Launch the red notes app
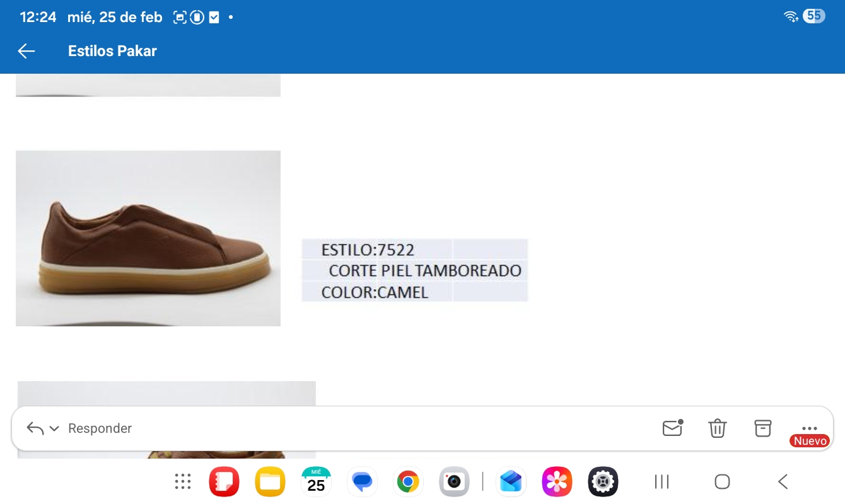Screen dimensions: 845x504 224,482
